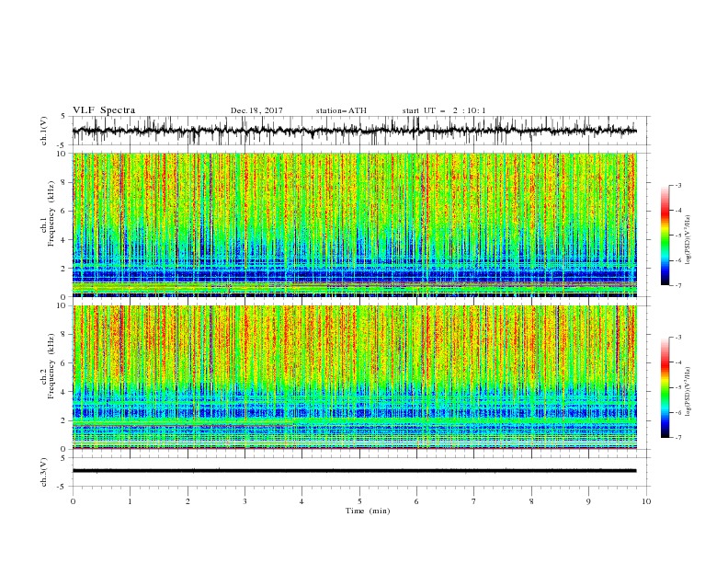The image size is (728, 563).
Task: Click the ch.1 voltage waveform trace
Action: click(x=354, y=131)
